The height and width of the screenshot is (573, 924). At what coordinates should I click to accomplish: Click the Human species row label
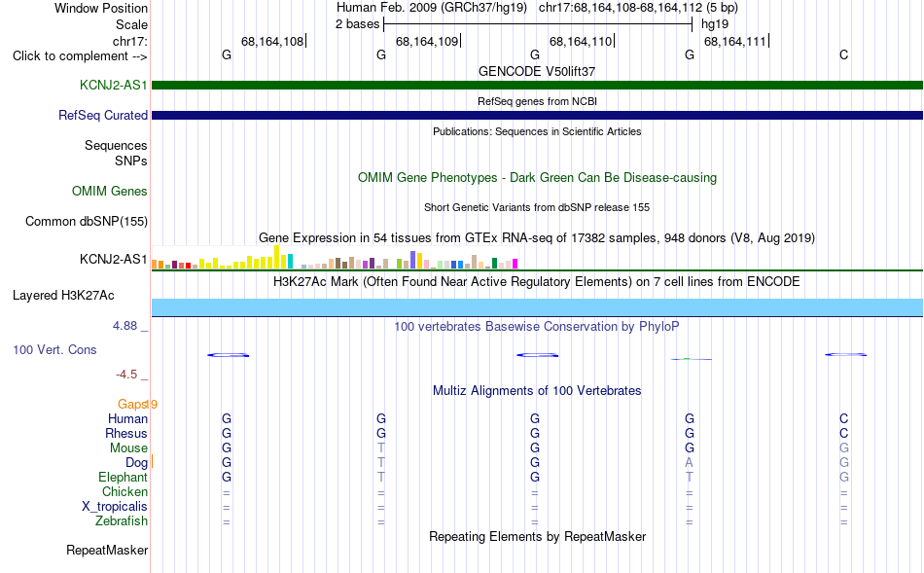tap(127, 418)
